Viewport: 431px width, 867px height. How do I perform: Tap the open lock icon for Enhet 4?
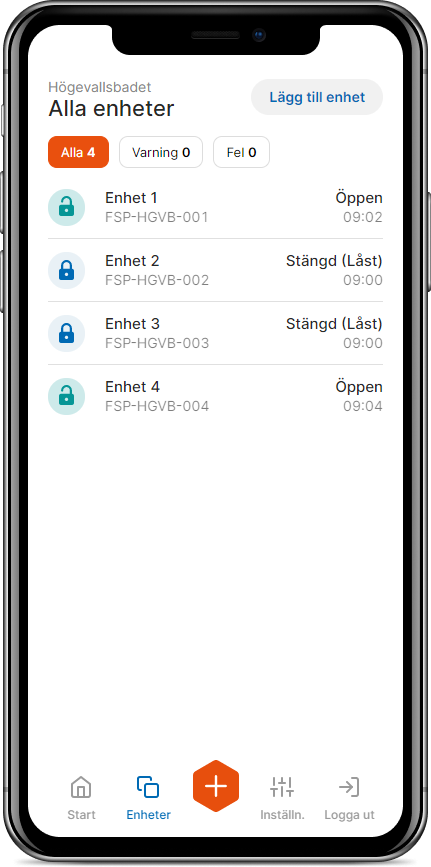point(66,396)
